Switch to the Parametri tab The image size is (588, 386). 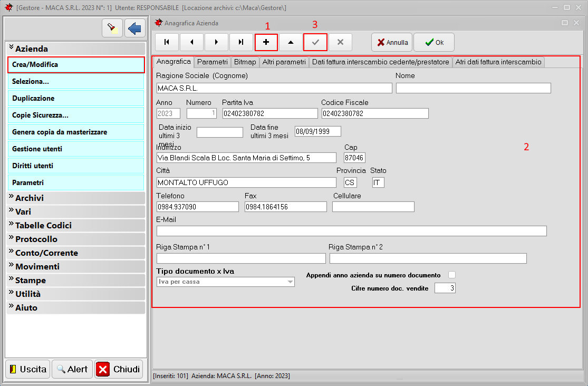point(212,62)
